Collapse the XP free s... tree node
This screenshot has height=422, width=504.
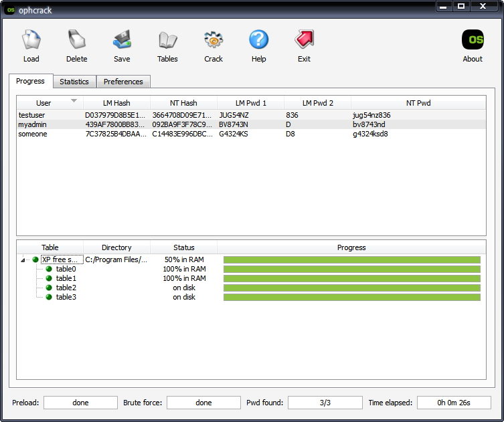pos(23,259)
